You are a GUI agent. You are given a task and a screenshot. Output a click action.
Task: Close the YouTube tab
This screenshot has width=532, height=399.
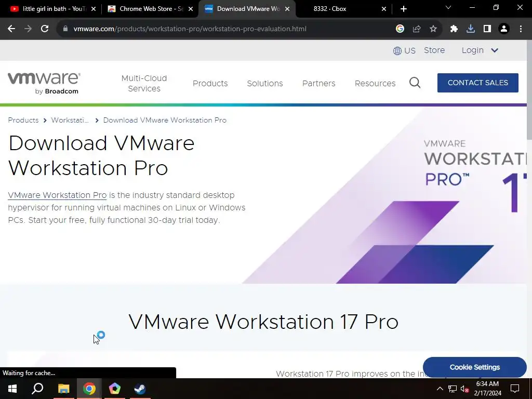[94, 9]
